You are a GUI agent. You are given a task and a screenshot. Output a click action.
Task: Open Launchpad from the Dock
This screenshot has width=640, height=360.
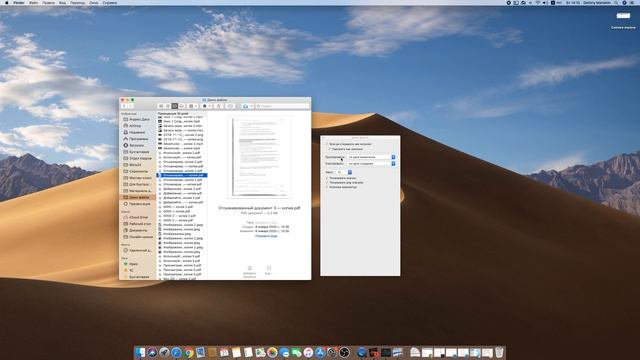164,352
